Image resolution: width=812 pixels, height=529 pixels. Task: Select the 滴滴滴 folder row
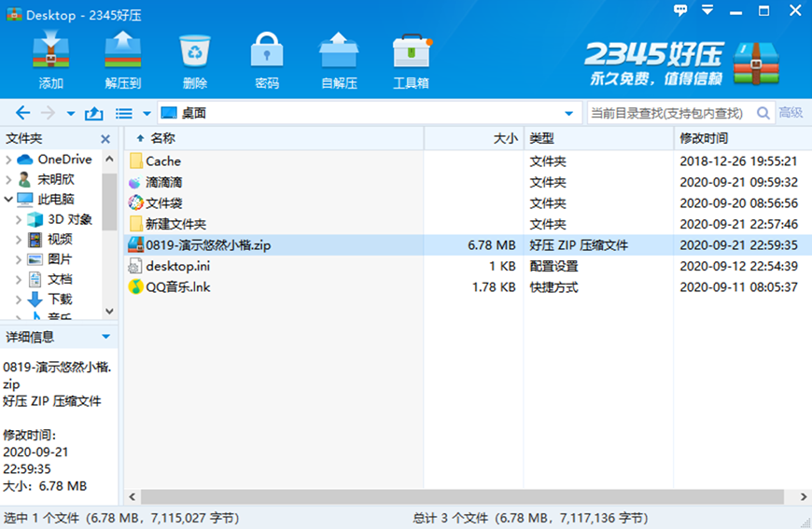point(469,182)
